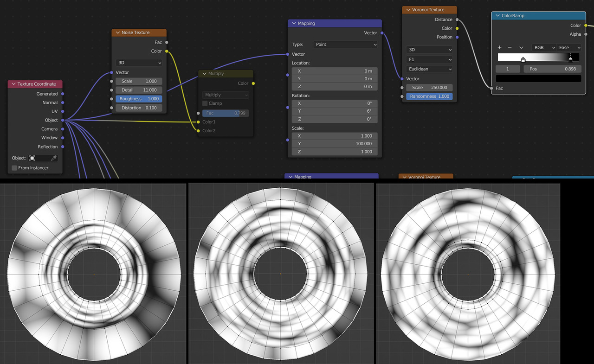Click the ColorRamp gradient bar
Viewport: 594px width, 364px height.
(x=538, y=57)
